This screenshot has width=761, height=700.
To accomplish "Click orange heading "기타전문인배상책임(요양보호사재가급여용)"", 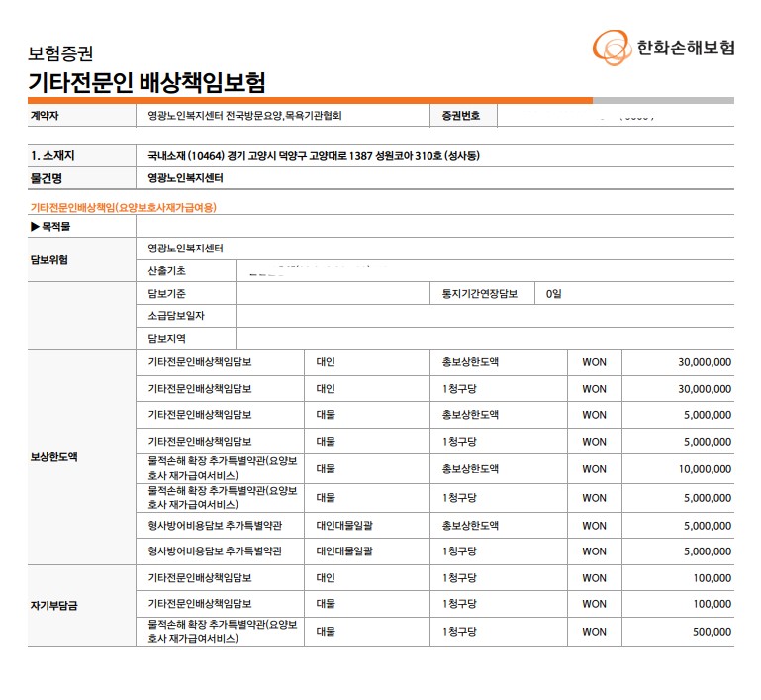I will (124, 207).
